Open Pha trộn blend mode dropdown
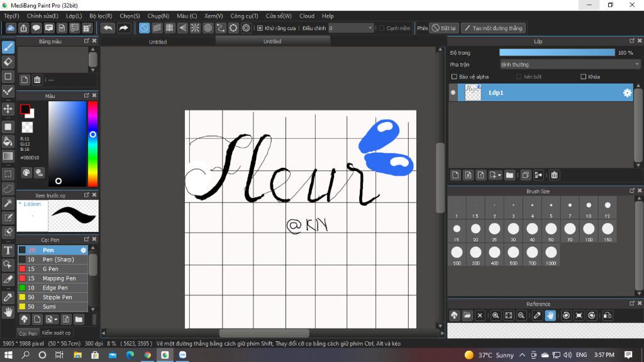 point(570,65)
